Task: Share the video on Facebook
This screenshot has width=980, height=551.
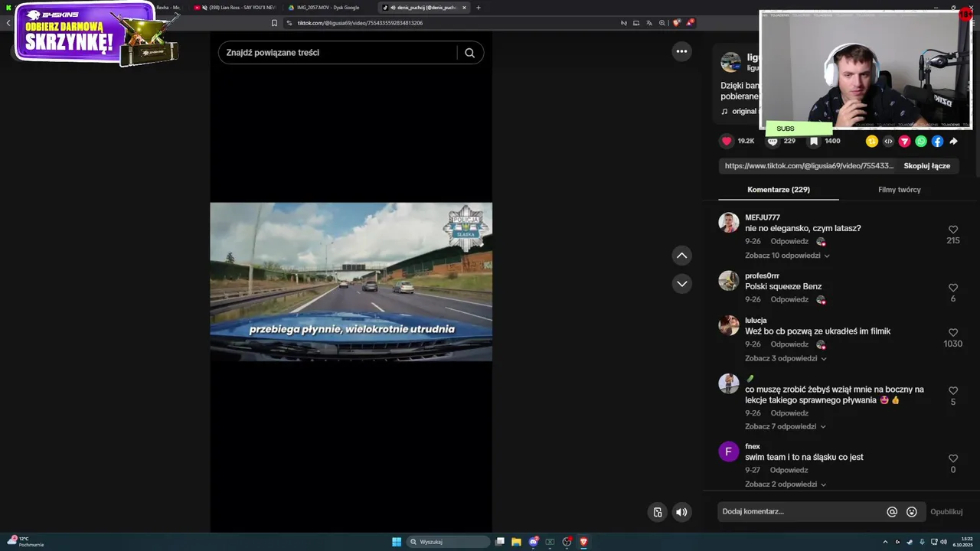Action: pos(937,141)
